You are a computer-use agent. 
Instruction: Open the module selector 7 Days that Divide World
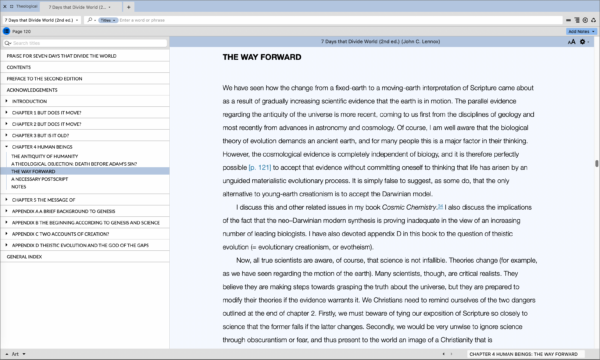pos(41,20)
